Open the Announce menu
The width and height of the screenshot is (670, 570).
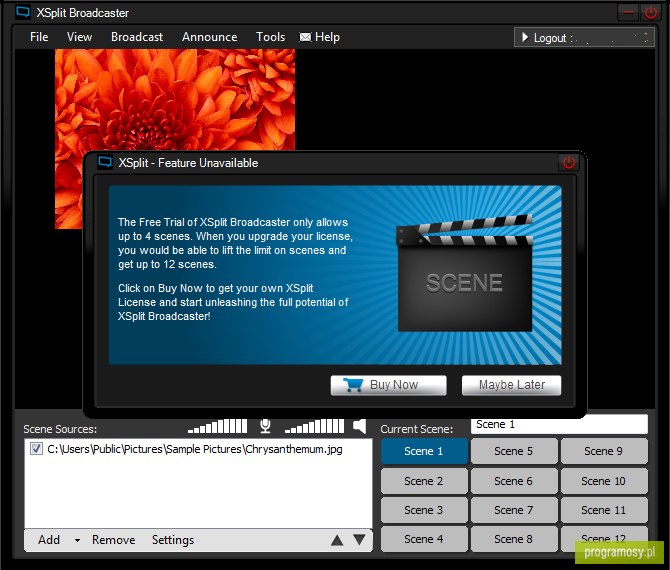click(209, 37)
